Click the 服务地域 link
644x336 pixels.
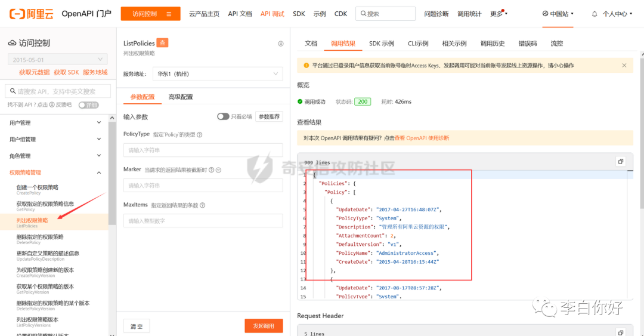point(95,72)
